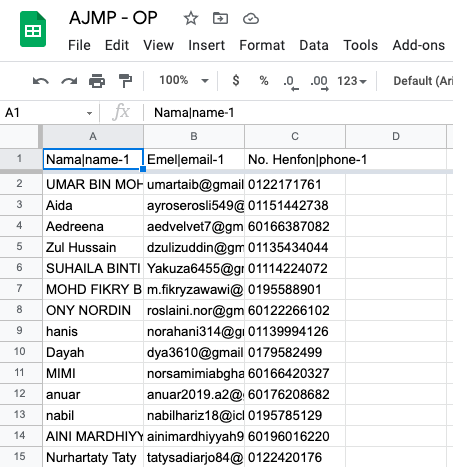The width and height of the screenshot is (453, 467).
Task: Click email cell nabilhariz18@icl
Action: coord(194,415)
